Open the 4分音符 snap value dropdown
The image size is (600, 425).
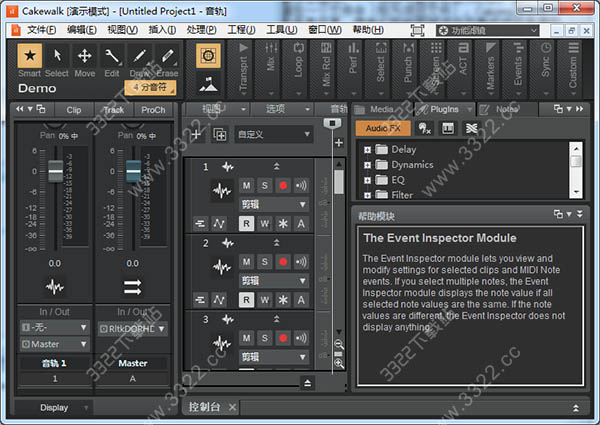pyautogui.click(x=150, y=87)
